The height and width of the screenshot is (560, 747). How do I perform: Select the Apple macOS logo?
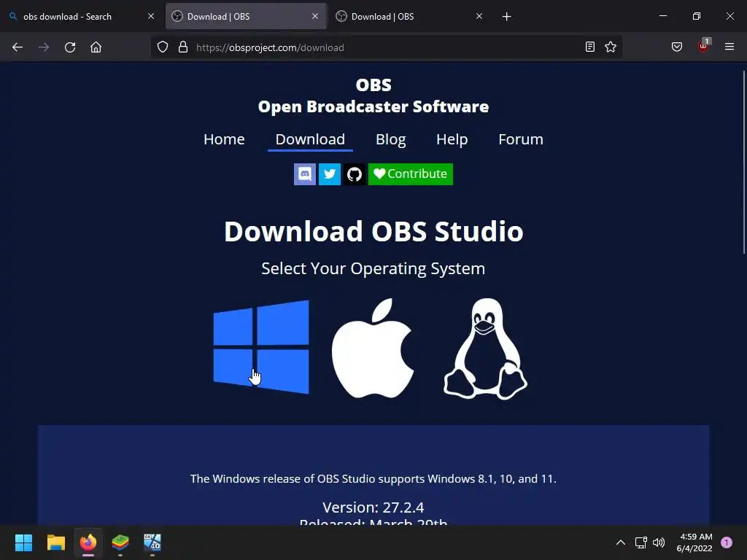coord(373,348)
